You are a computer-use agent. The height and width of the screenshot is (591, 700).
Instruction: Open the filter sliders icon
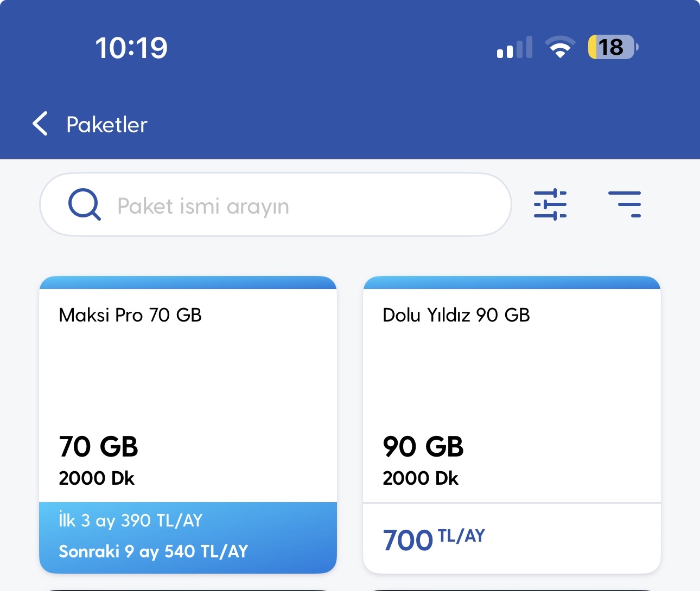[x=550, y=204]
